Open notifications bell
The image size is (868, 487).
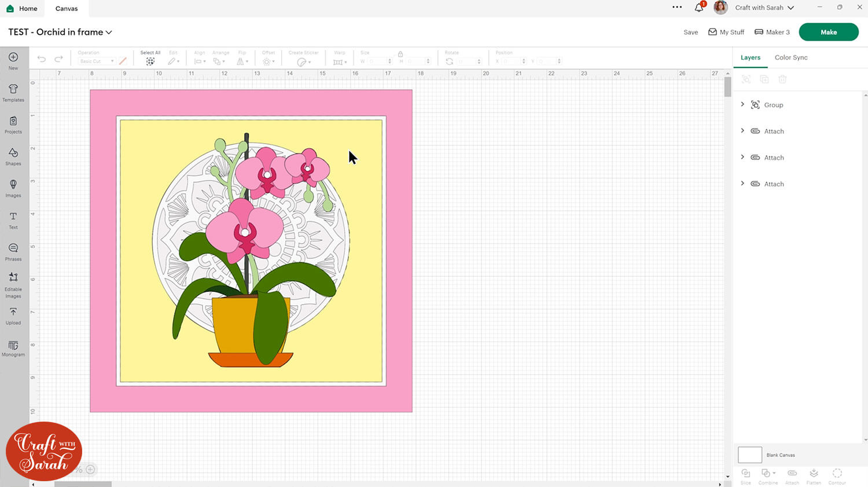[x=699, y=8]
